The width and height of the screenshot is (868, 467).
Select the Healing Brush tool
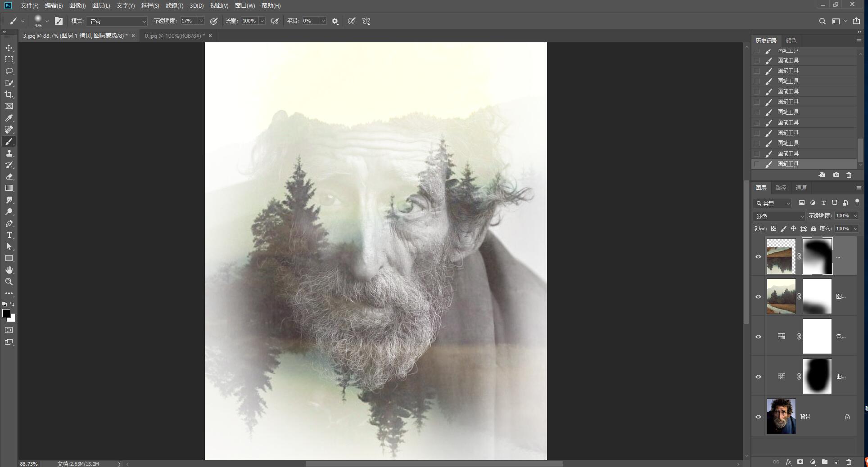coord(9,130)
